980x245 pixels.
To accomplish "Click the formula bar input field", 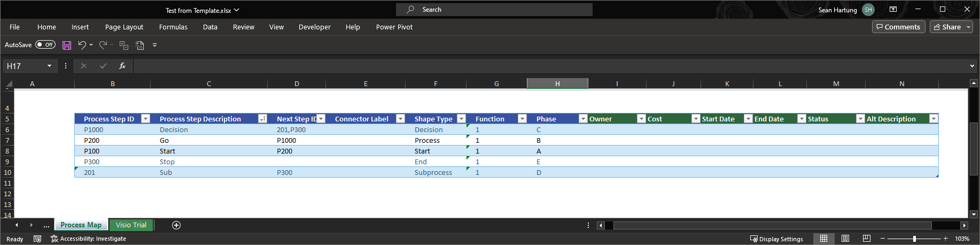I will pyautogui.click(x=550, y=66).
